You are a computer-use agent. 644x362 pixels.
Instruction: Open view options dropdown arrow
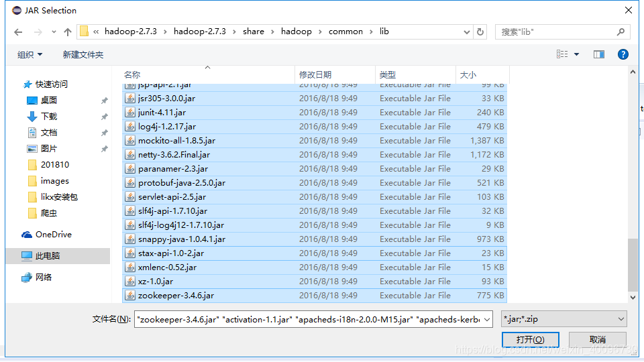pyautogui.click(x=577, y=54)
